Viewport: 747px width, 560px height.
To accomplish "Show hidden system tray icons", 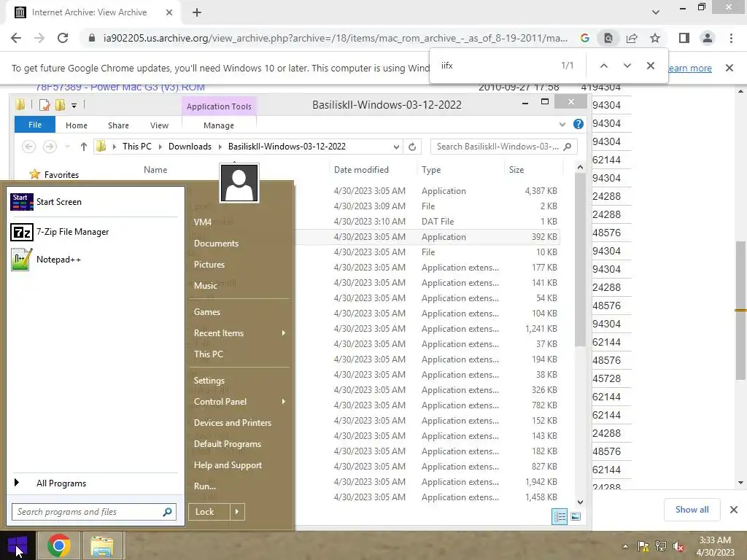I will (x=625, y=546).
